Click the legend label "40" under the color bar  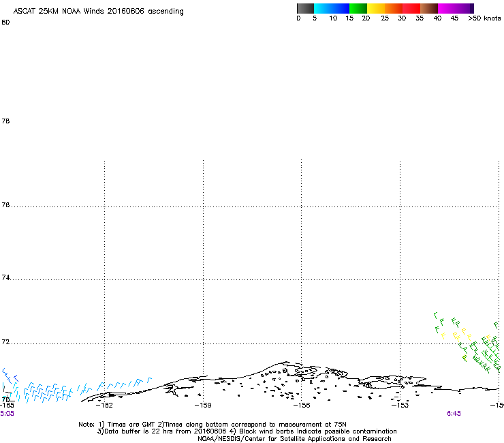coord(437,18)
